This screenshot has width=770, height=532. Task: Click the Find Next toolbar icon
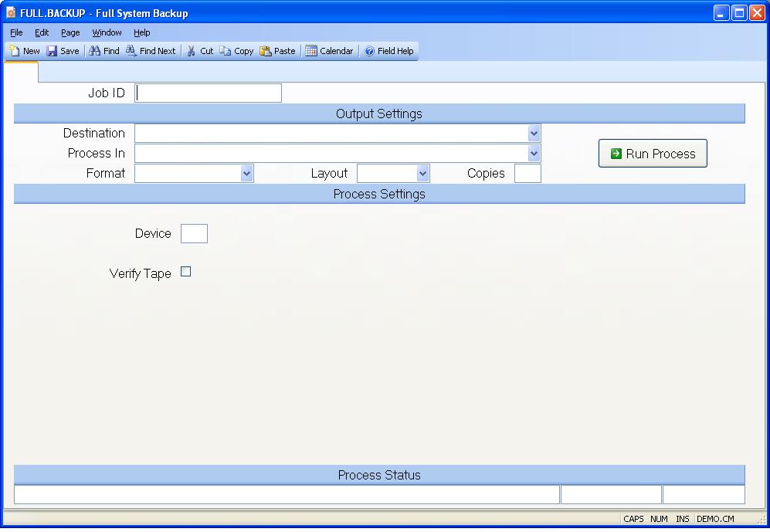coord(131,51)
